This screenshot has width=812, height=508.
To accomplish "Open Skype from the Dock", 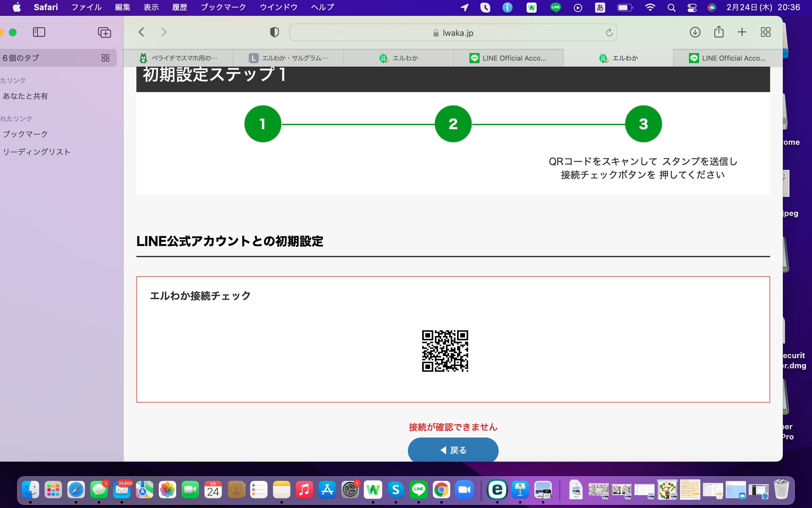I will pos(396,490).
